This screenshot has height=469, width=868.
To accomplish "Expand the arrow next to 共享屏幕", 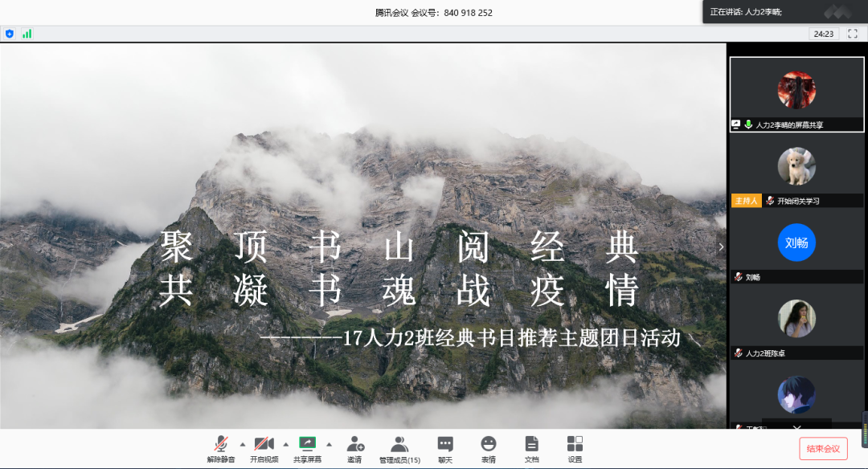I will coord(329,443).
